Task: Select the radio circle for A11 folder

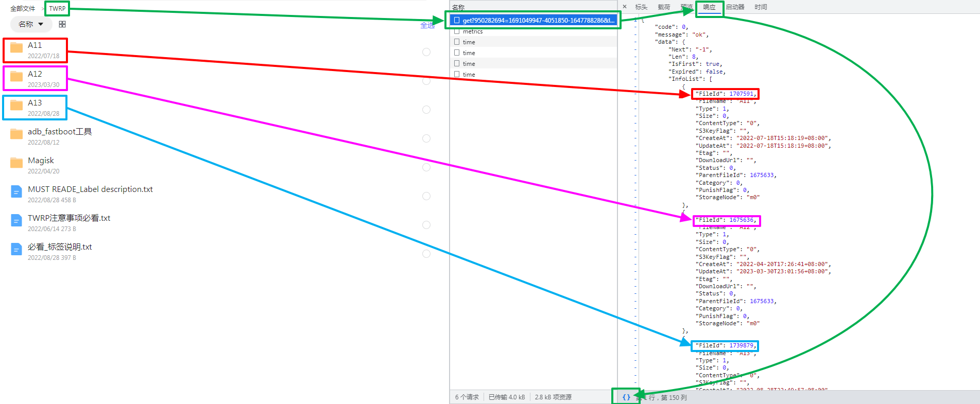Action: click(426, 52)
